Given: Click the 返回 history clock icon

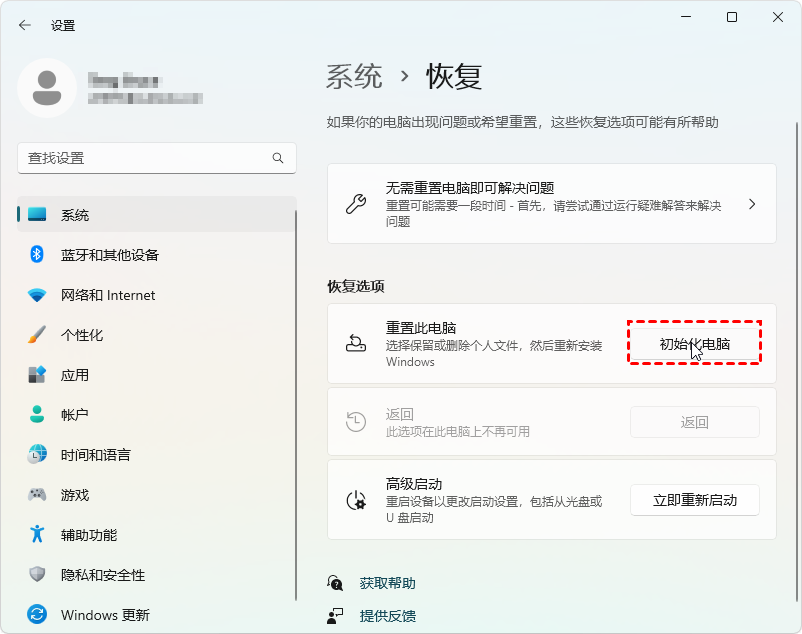Looking at the screenshot, I should [356, 422].
